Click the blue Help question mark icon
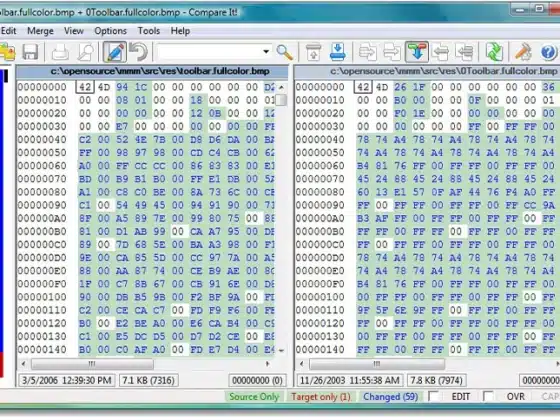Image resolution: width=560 pixels, height=420 pixels. [548, 52]
